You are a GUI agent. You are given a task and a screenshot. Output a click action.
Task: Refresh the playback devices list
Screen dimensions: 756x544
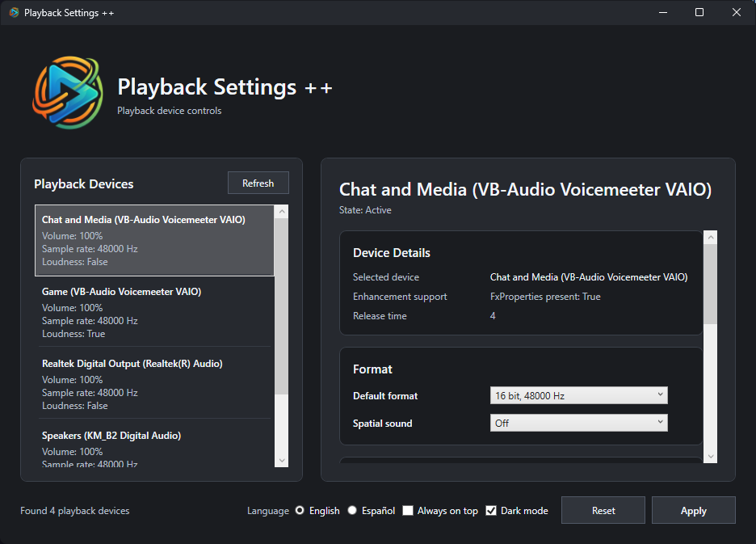(258, 183)
